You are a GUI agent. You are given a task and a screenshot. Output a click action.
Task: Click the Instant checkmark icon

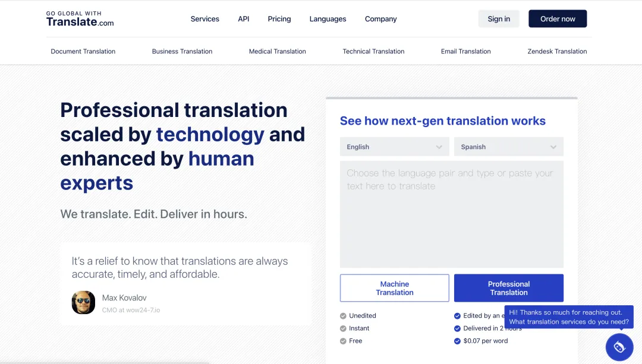coord(343,328)
